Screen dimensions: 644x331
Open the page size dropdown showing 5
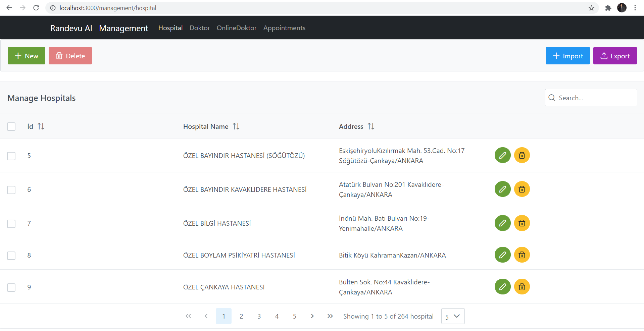pyautogui.click(x=452, y=316)
